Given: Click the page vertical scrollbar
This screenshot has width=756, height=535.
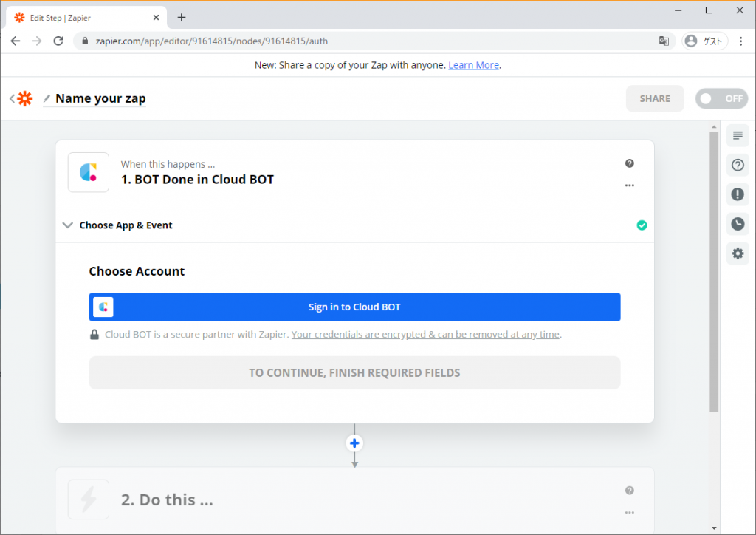Looking at the screenshot, I should [x=714, y=271].
